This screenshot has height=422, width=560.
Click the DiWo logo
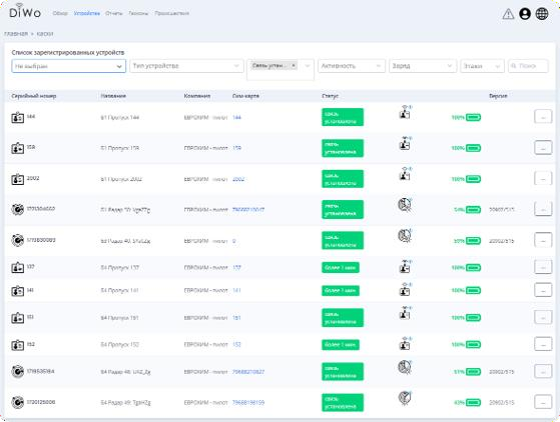click(x=25, y=11)
